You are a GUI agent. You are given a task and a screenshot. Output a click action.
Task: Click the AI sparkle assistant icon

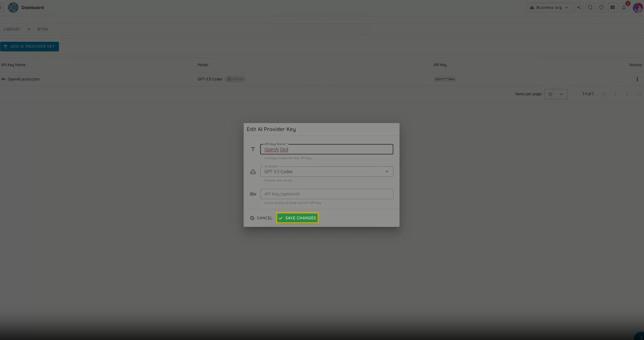pyautogui.click(x=579, y=7)
